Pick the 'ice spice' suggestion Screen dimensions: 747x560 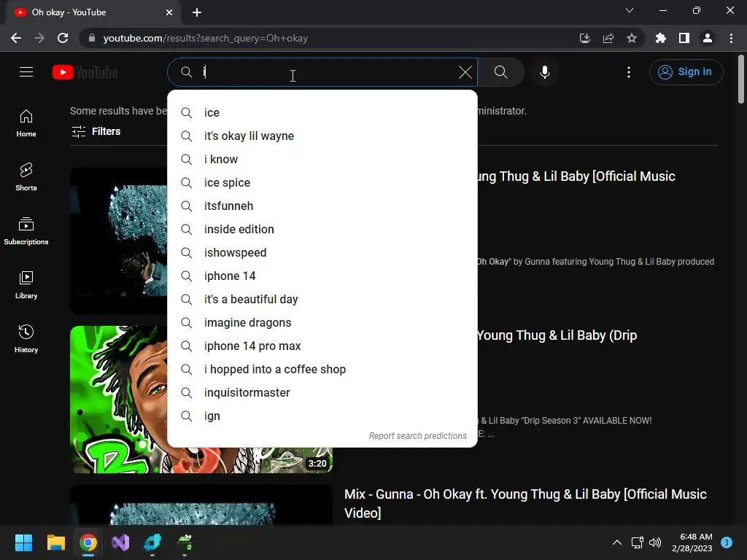coord(322,183)
